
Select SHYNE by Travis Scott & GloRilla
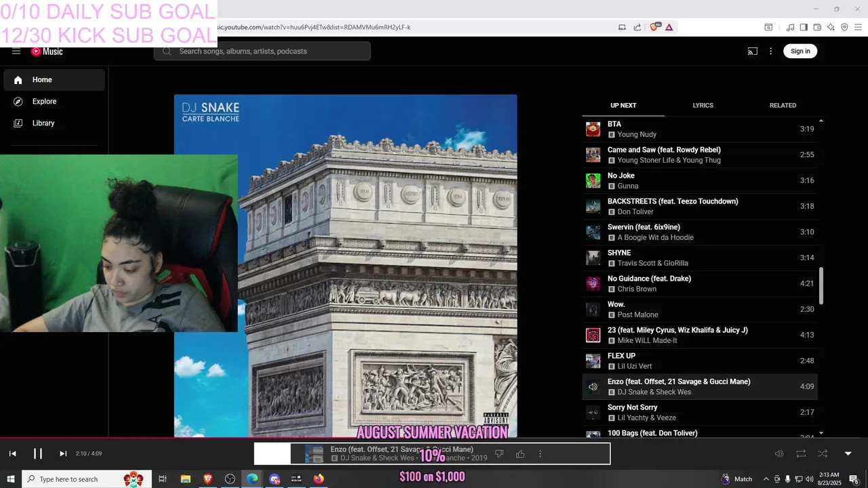point(700,258)
